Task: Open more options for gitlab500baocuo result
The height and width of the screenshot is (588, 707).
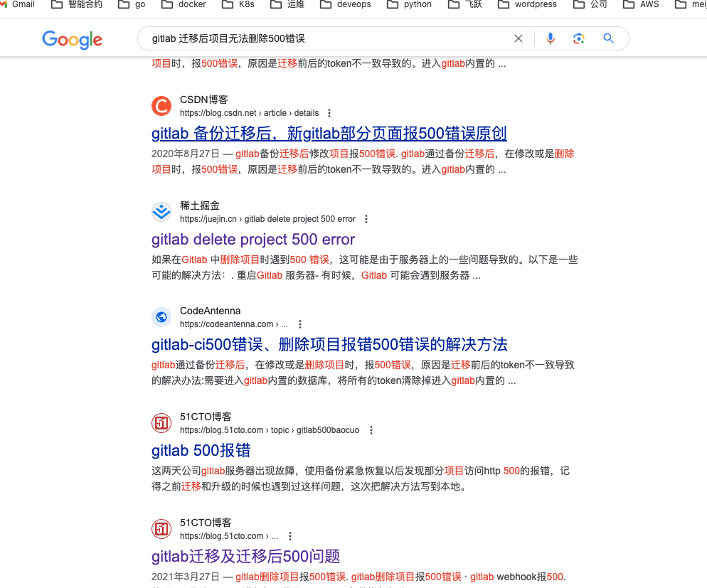Action: pyautogui.click(x=371, y=430)
